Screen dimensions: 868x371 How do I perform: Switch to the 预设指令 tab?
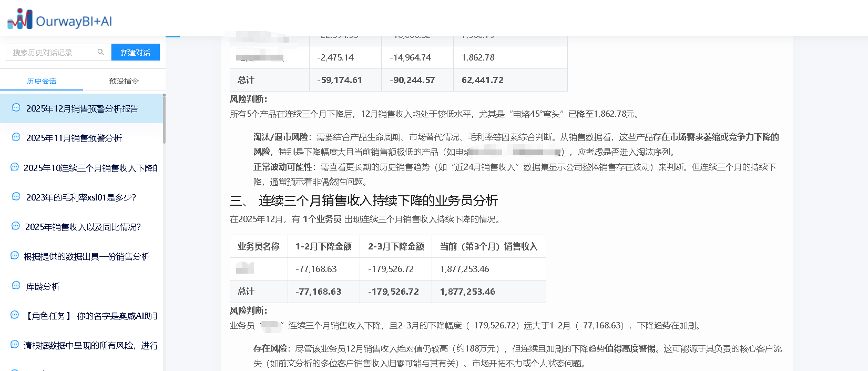click(x=124, y=81)
